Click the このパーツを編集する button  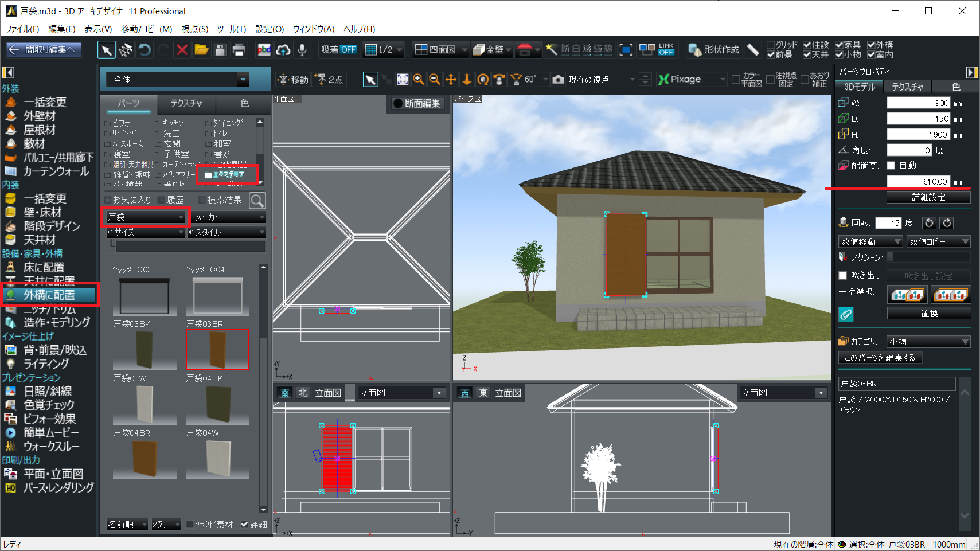tap(880, 358)
